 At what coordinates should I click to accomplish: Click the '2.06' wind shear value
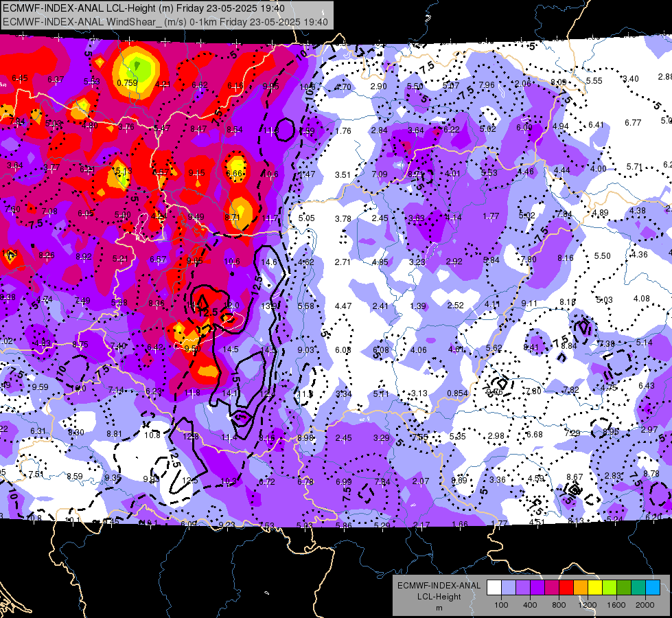point(523,84)
